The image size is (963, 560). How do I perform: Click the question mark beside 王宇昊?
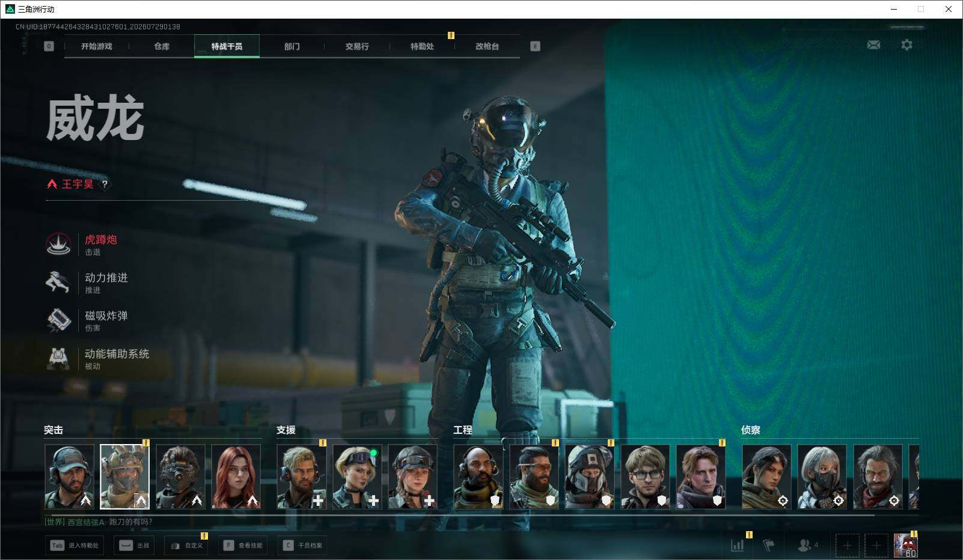105,184
